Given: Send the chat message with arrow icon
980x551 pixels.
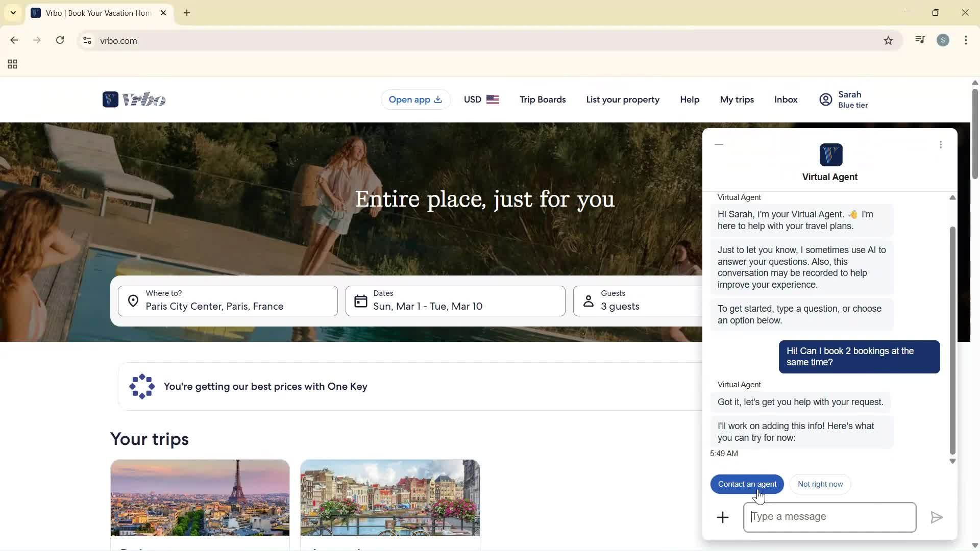Looking at the screenshot, I should click(x=937, y=517).
